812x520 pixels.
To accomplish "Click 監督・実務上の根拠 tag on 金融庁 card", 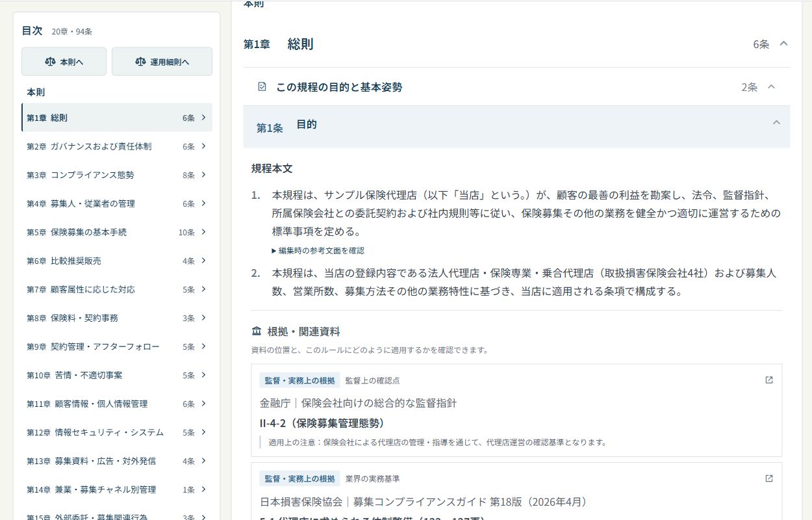I will coord(299,380).
